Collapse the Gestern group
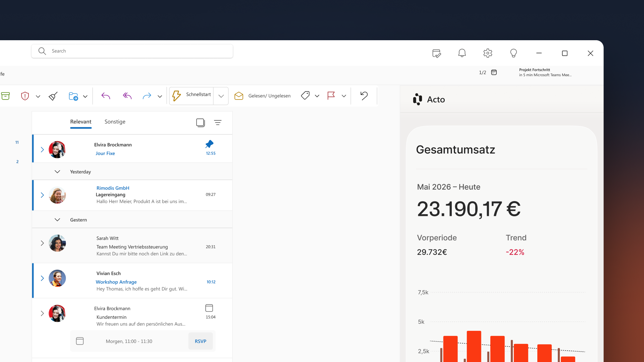644x362 pixels. tap(57, 220)
